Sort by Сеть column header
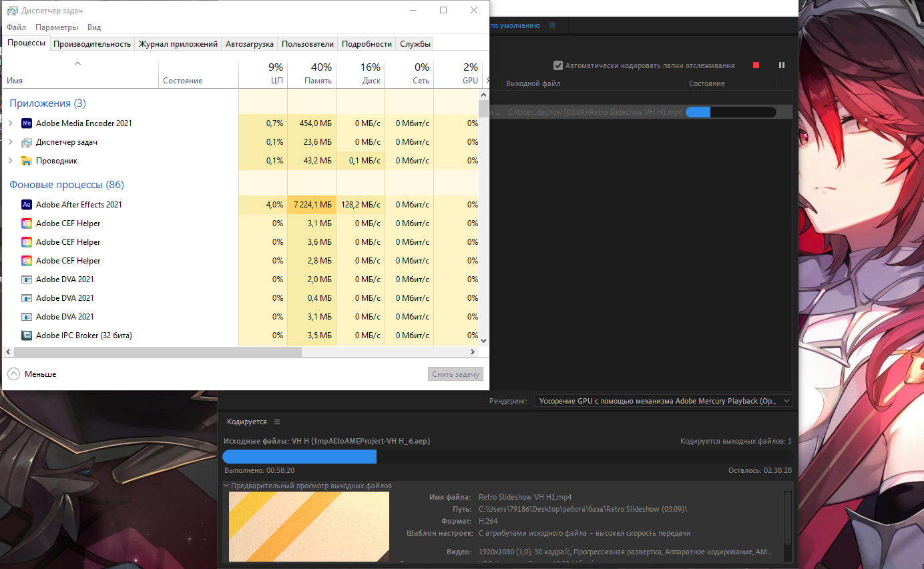 click(409, 74)
